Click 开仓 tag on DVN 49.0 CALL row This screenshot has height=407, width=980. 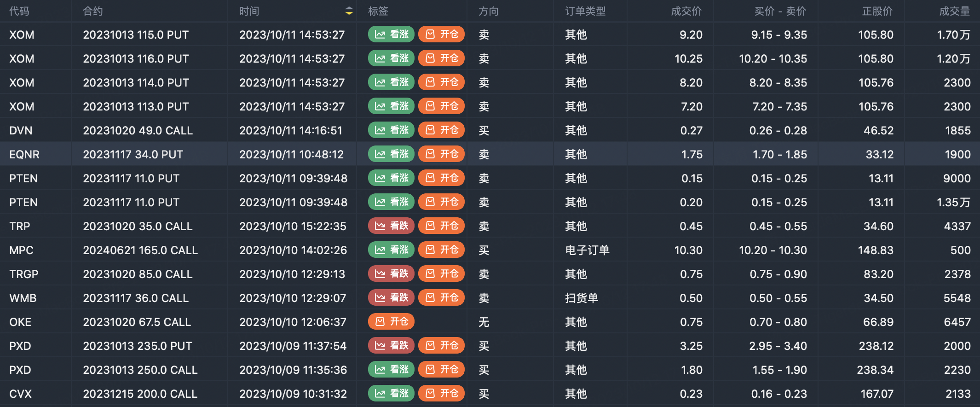[442, 130]
